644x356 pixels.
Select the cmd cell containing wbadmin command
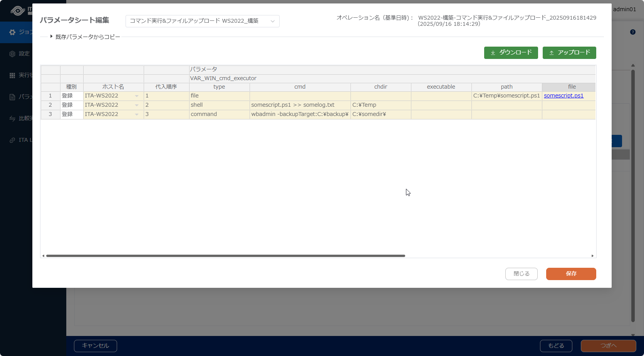(300, 114)
